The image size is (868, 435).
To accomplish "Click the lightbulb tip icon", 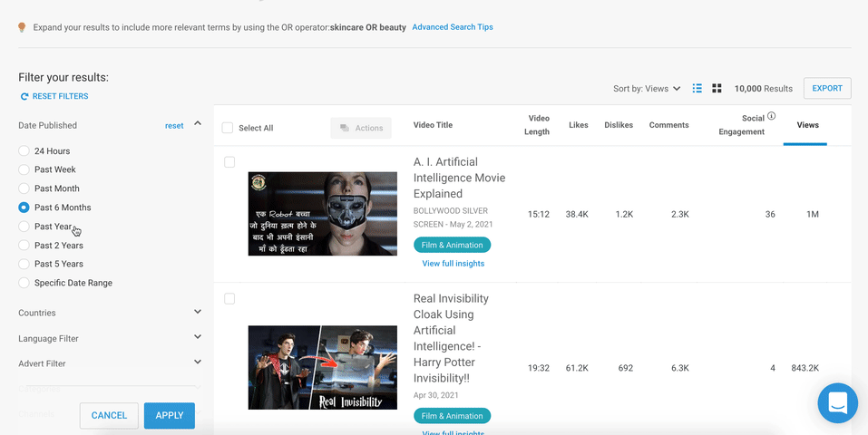I will coord(22,27).
